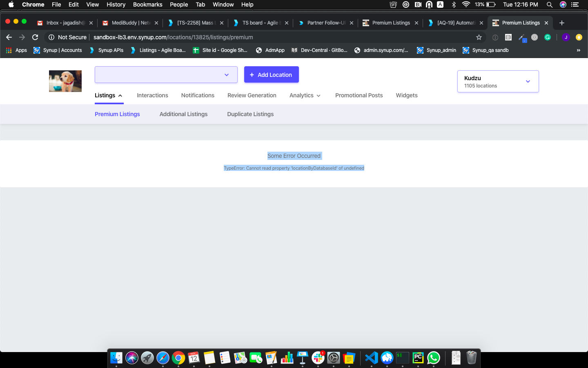Bookmark this page using the star icon
This screenshot has width=588, height=368.
[x=479, y=37]
